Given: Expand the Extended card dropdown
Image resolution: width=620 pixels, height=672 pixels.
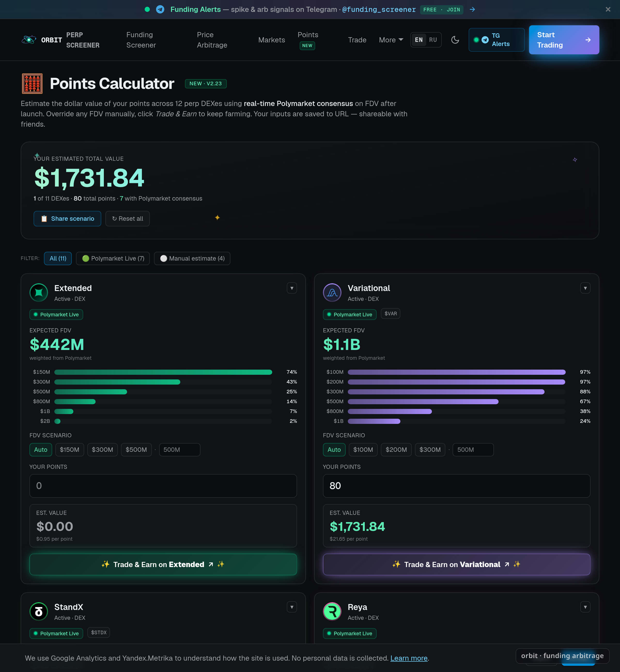Looking at the screenshot, I should click(x=292, y=288).
